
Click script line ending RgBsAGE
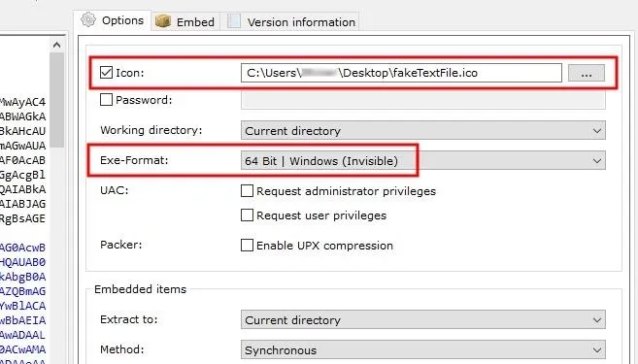(x=22, y=218)
